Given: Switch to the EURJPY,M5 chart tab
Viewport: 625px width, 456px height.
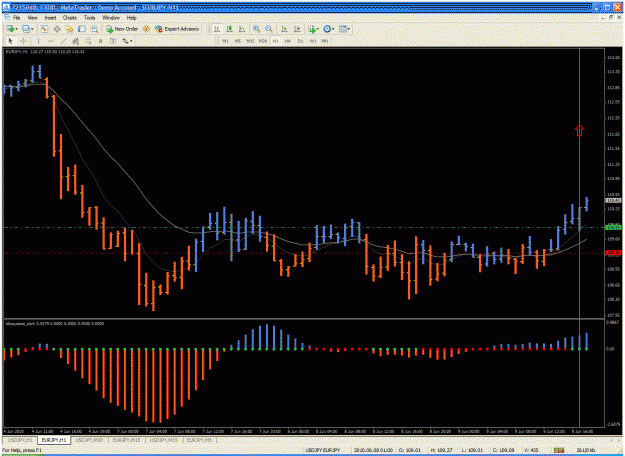Looking at the screenshot, I should pos(199,440).
